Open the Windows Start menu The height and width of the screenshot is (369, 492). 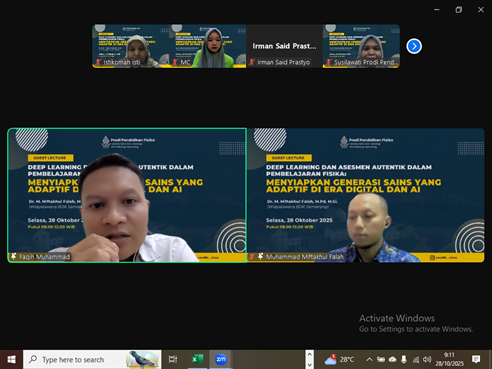tap(11, 359)
